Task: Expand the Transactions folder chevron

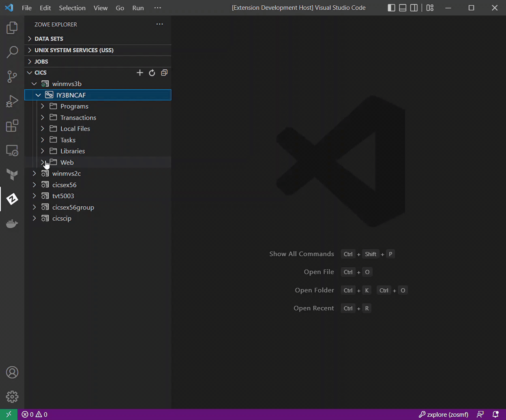Action: point(43,118)
